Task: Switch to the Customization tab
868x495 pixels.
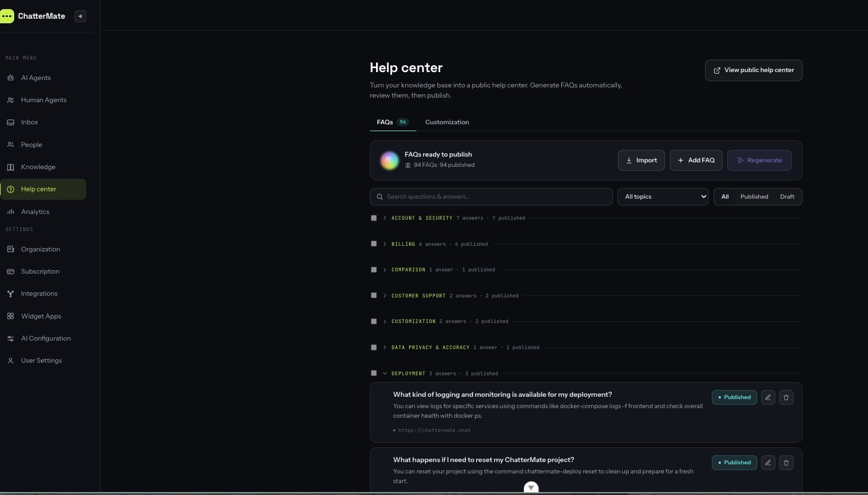Action: (x=447, y=122)
